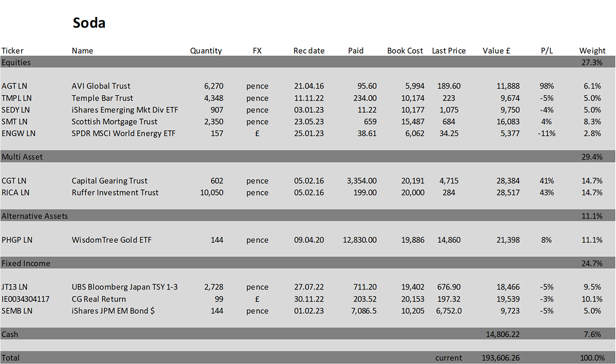Select the Quantity column header
Viewport: 616px width, 364px height.
pyautogui.click(x=206, y=51)
